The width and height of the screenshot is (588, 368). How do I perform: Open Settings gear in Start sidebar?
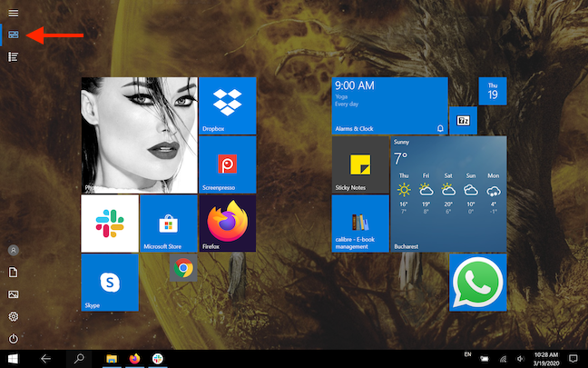click(x=13, y=316)
